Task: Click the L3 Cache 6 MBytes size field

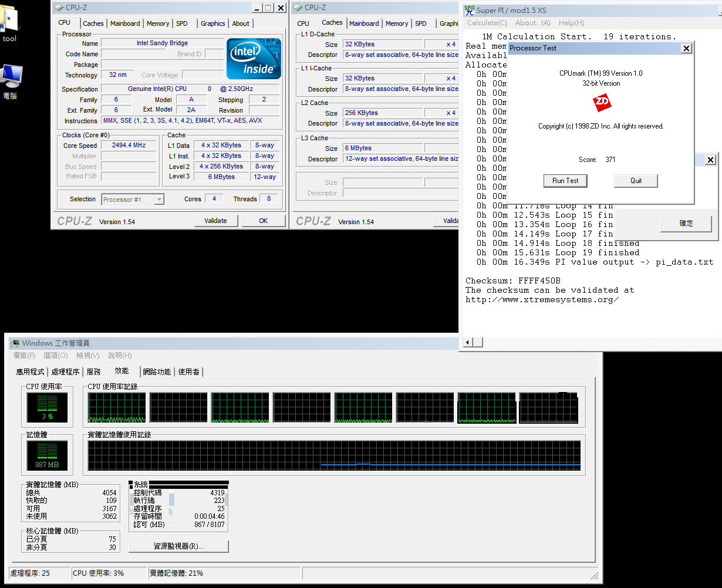Action: pyautogui.click(x=383, y=148)
